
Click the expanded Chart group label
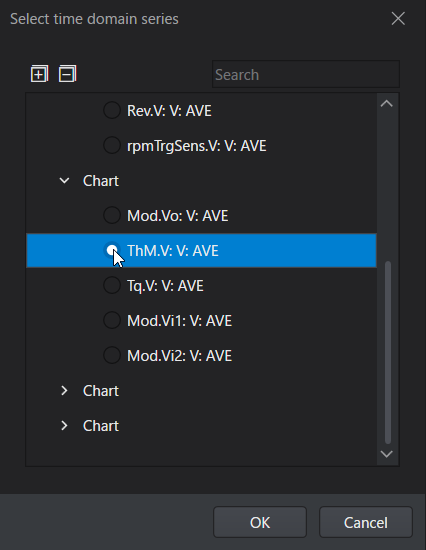coord(101,181)
